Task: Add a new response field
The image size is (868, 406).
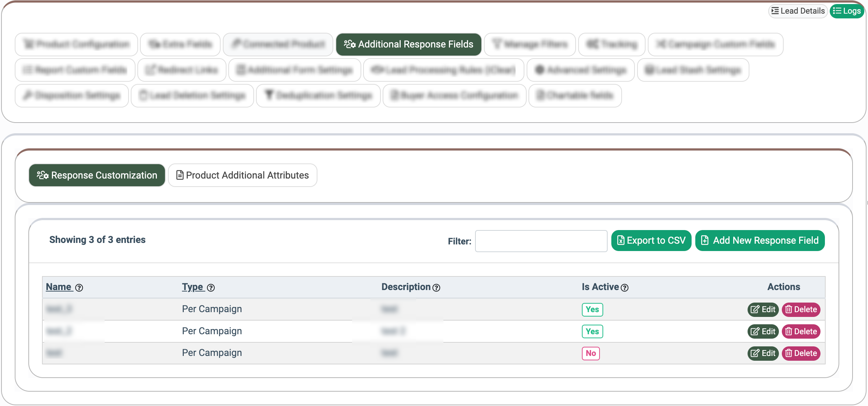Action: [x=760, y=241]
